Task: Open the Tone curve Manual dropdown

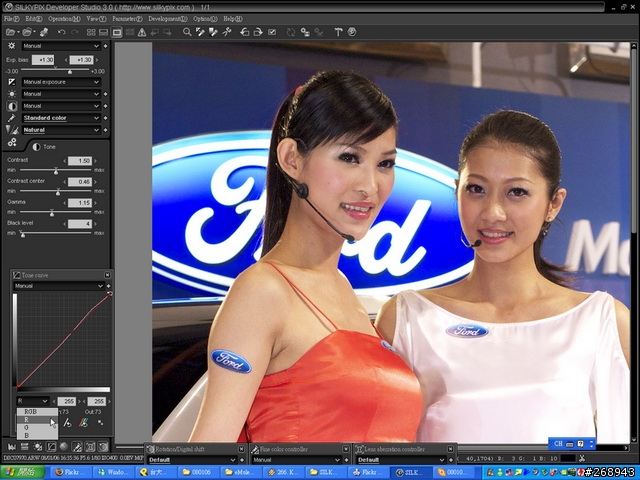Action: 59,286
